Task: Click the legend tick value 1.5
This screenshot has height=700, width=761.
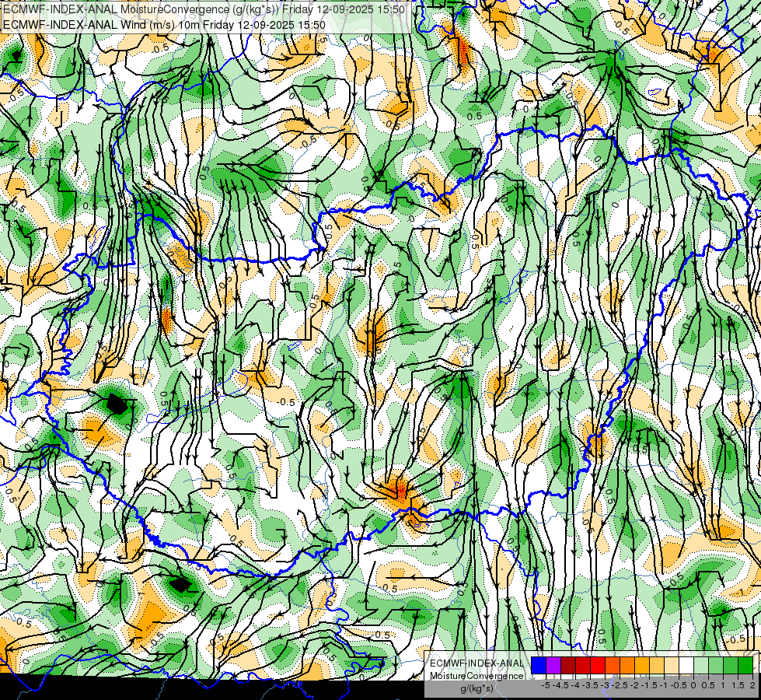Action: [737, 685]
